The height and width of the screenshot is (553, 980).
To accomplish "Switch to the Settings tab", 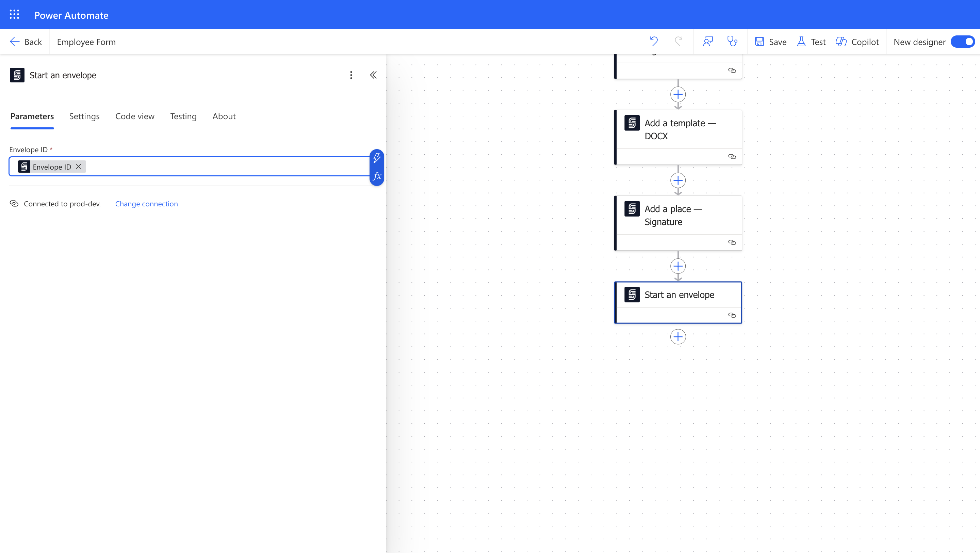I will tap(84, 116).
